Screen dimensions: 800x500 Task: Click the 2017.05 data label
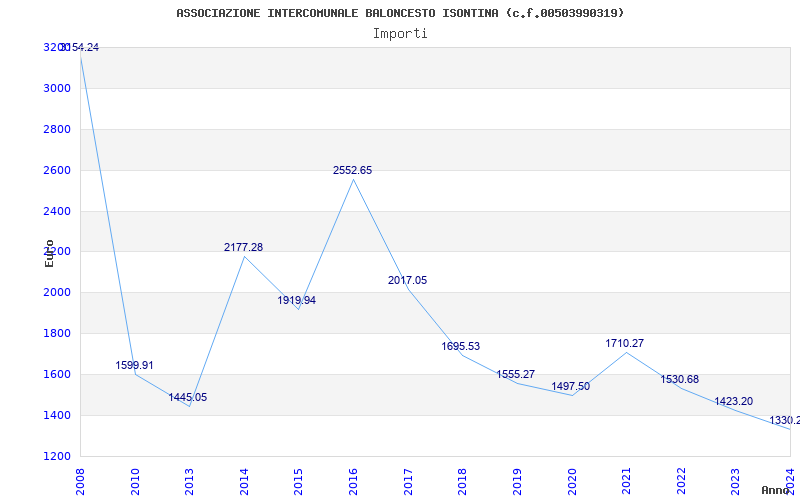tap(407, 280)
